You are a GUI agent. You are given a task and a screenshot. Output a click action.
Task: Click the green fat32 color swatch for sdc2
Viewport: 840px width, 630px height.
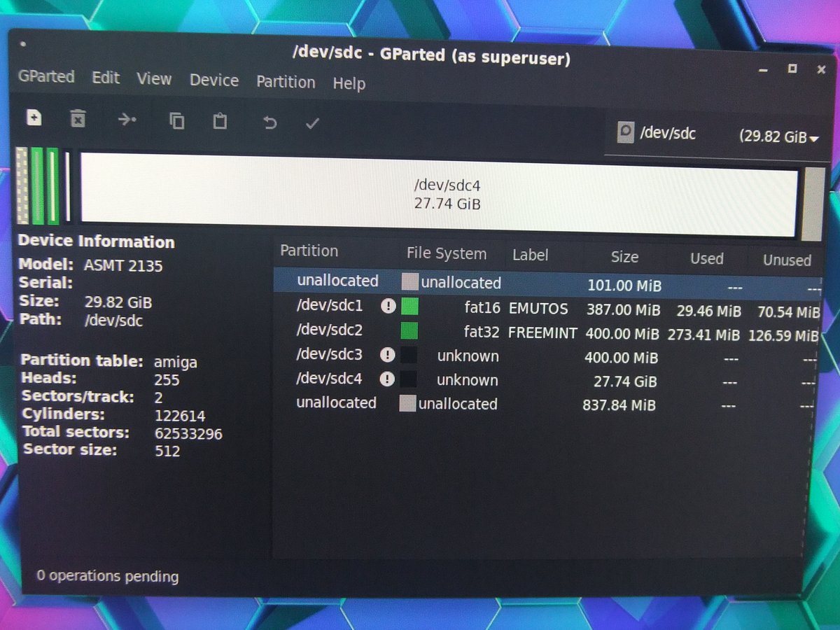point(409,330)
